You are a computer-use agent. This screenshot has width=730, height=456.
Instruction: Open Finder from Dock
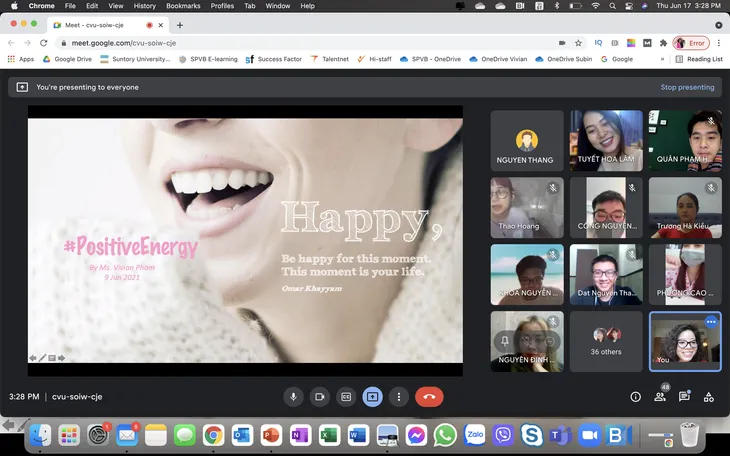click(x=41, y=436)
